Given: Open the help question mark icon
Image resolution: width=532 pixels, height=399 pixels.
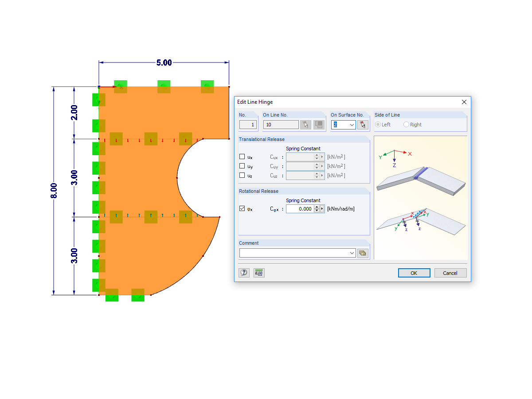Looking at the screenshot, I should tap(243, 273).
